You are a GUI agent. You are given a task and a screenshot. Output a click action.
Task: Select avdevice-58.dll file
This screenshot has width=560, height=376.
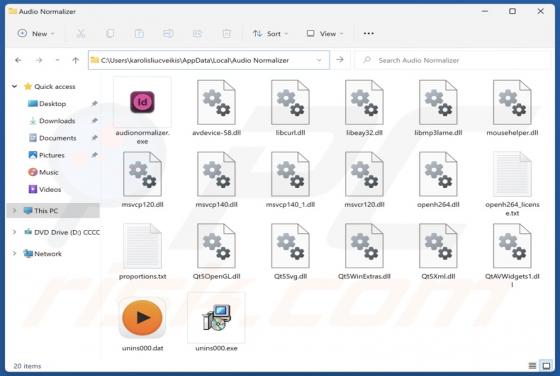coord(216,108)
